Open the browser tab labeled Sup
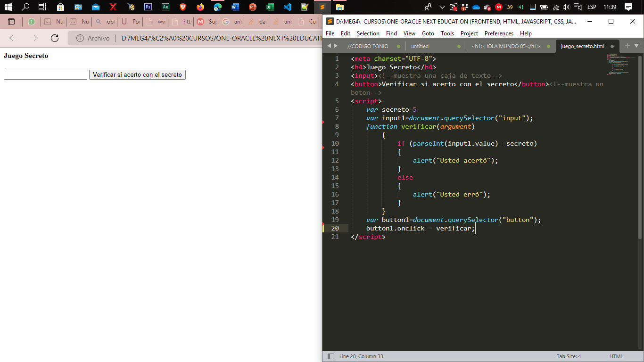Image resolution: width=644 pixels, height=362 pixels. coord(207,22)
